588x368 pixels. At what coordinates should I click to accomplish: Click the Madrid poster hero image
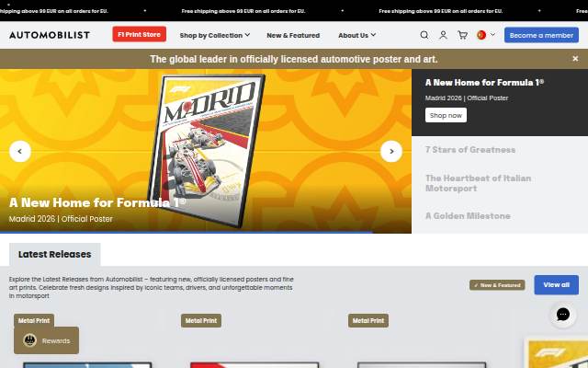[x=207, y=150]
